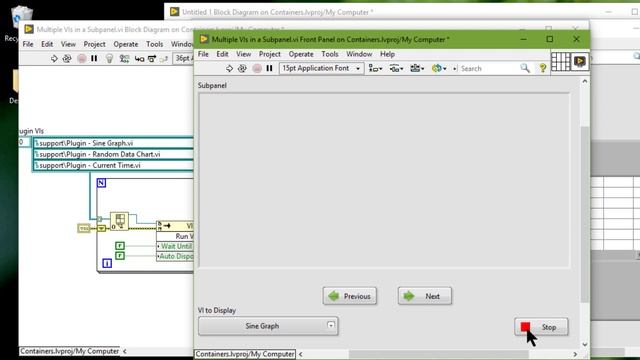This screenshot has height=360, width=640.
Task: Click the For Loop iteration i terminal
Action: point(107,263)
